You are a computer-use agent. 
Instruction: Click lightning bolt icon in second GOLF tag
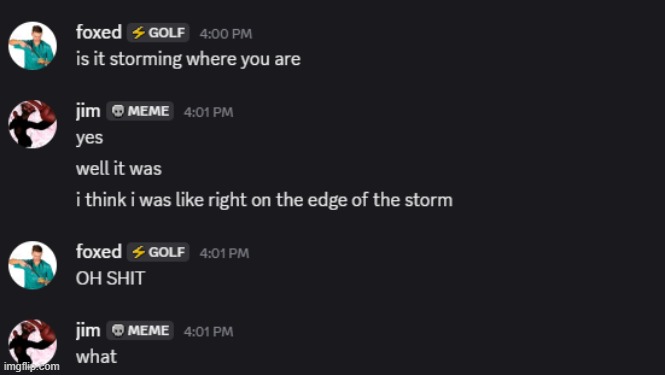[x=138, y=252]
